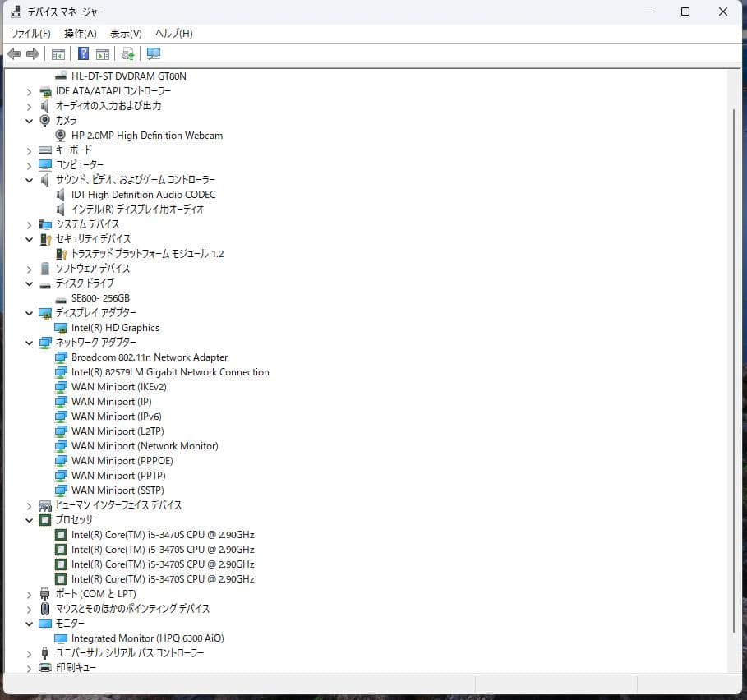Click the vertical scrollbar thumb
Screen dimensions: 747x700
[x=735, y=370]
